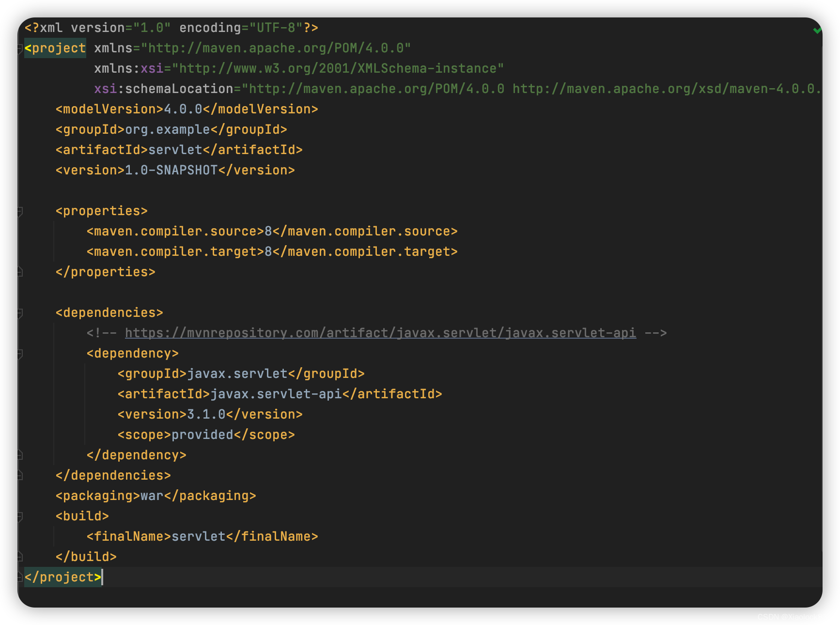Image resolution: width=840 pixels, height=625 pixels.
Task: Click the finalName servlet value
Action: tap(198, 536)
